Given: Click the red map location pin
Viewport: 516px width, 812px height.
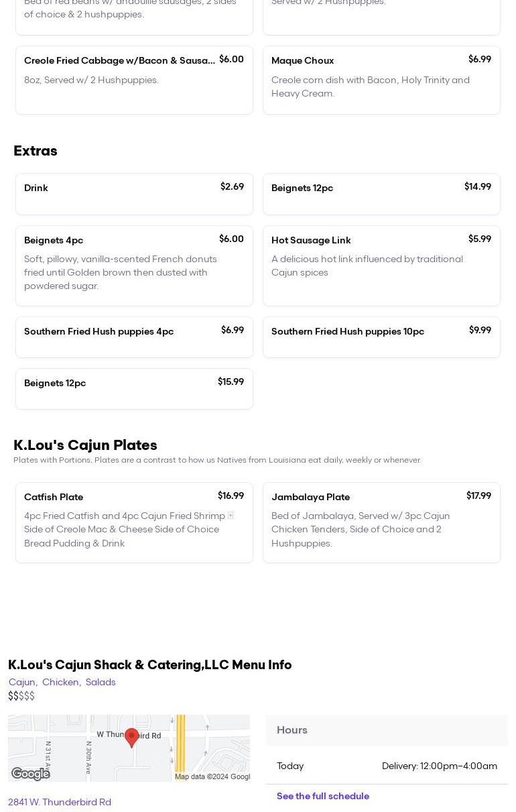Looking at the screenshot, I should 132,737.
